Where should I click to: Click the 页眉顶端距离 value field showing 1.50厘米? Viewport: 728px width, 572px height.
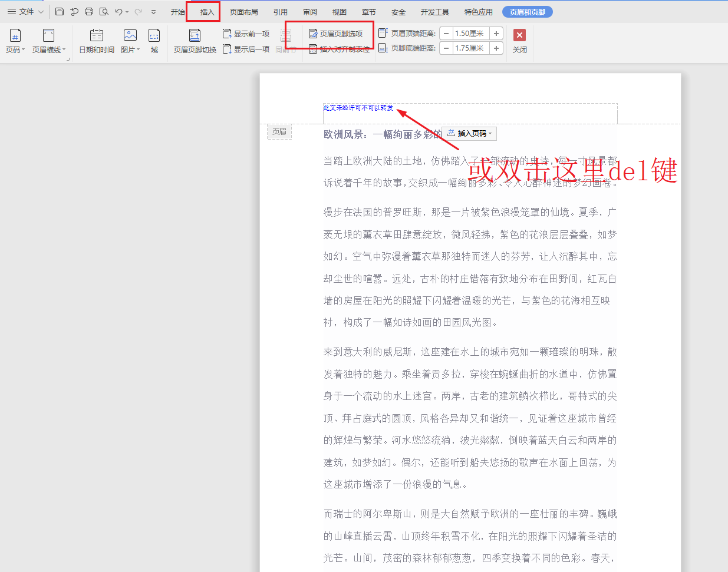coord(470,34)
